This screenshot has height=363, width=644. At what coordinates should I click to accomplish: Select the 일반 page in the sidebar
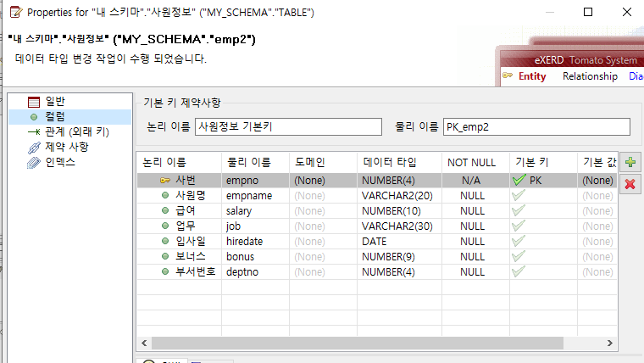55,101
